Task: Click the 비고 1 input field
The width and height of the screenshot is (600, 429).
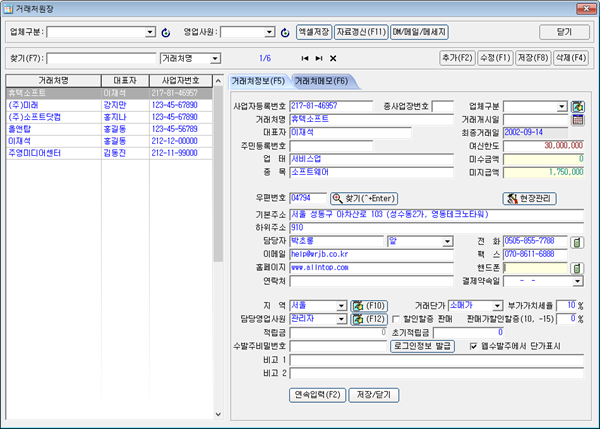Action: click(x=437, y=360)
